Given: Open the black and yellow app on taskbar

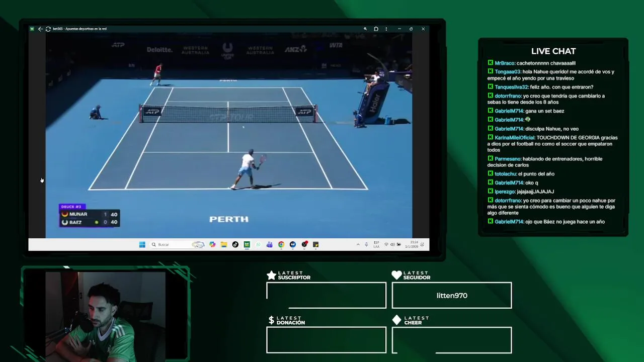Looking at the screenshot, I should coord(315,244).
